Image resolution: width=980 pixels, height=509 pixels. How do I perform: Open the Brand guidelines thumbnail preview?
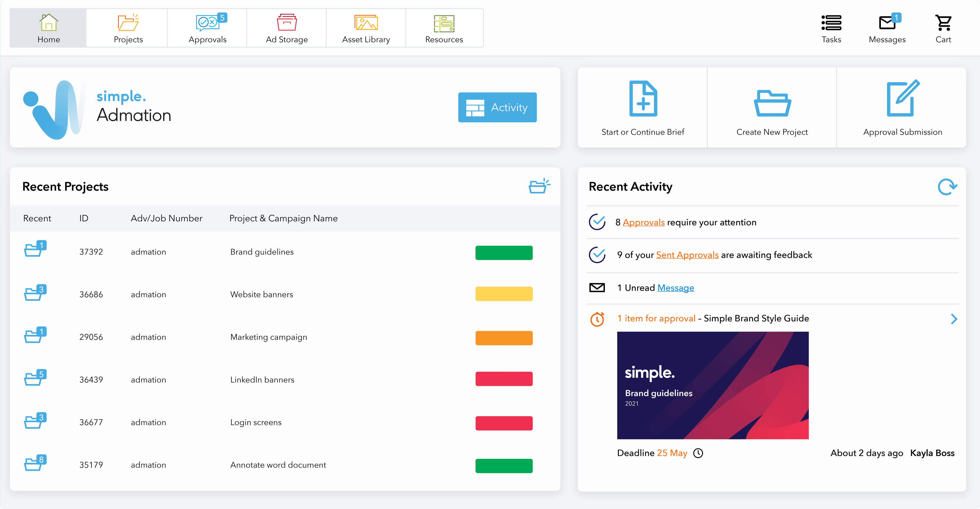[713, 385]
